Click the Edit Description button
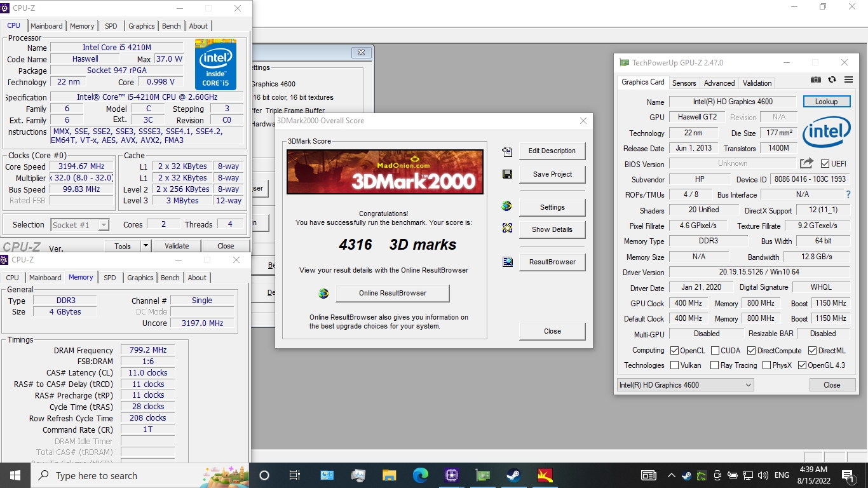This screenshot has width=868, height=488. click(552, 151)
